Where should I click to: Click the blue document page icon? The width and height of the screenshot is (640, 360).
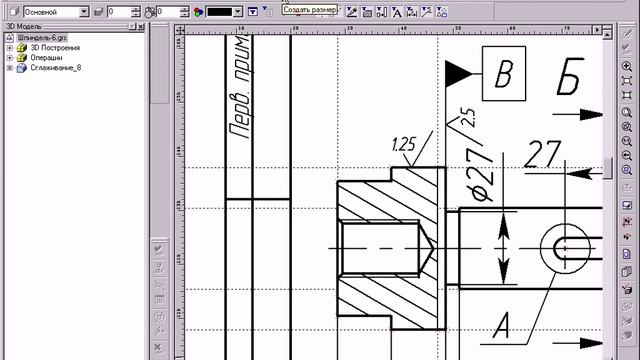627,254
